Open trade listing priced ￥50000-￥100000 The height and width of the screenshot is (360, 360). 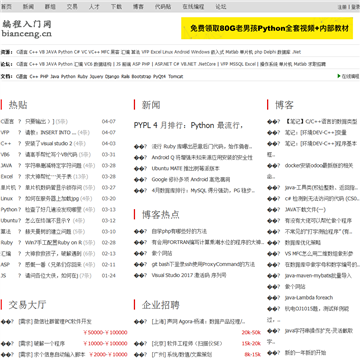click(x=55, y=322)
